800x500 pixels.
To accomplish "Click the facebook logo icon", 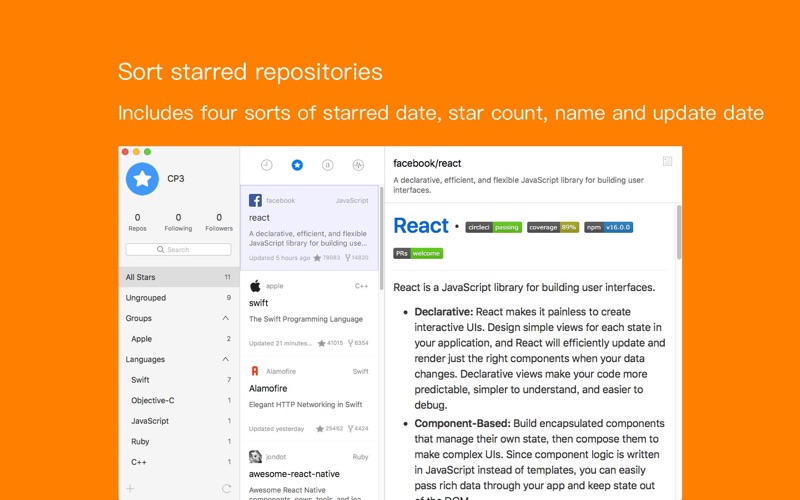I will click(x=255, y=200).
